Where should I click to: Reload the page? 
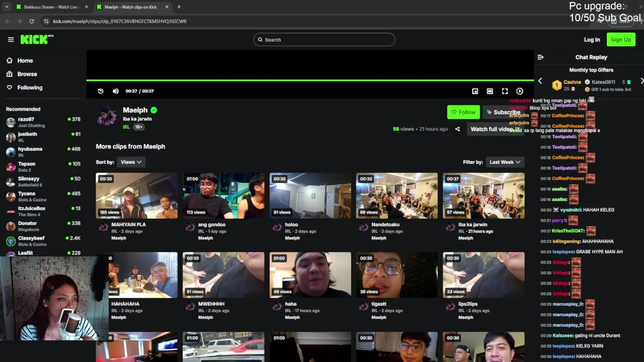[32, 21]
